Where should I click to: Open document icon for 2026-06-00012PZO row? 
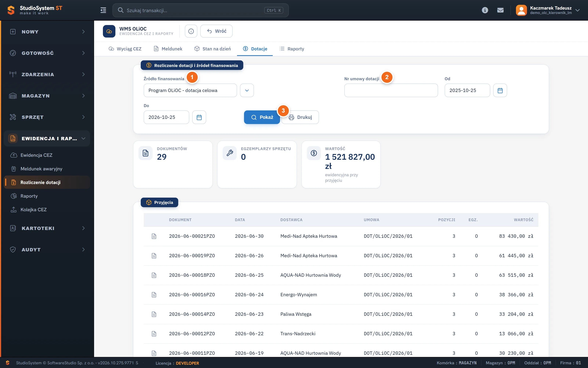154,334
